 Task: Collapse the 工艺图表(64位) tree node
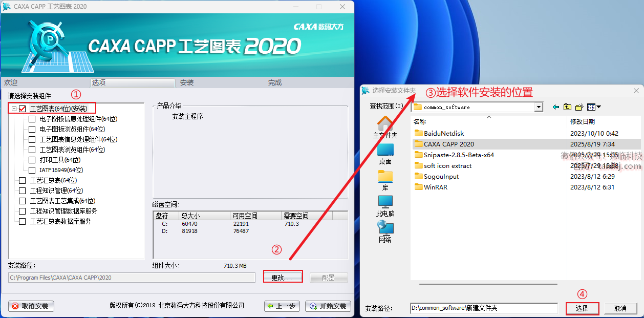click(14, 109)
